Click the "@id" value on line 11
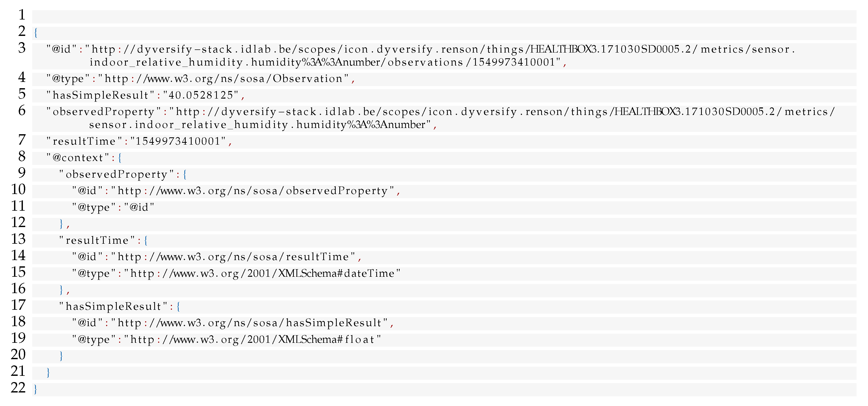Viewport: 868px width, 406px height. (x=139, y=207)
